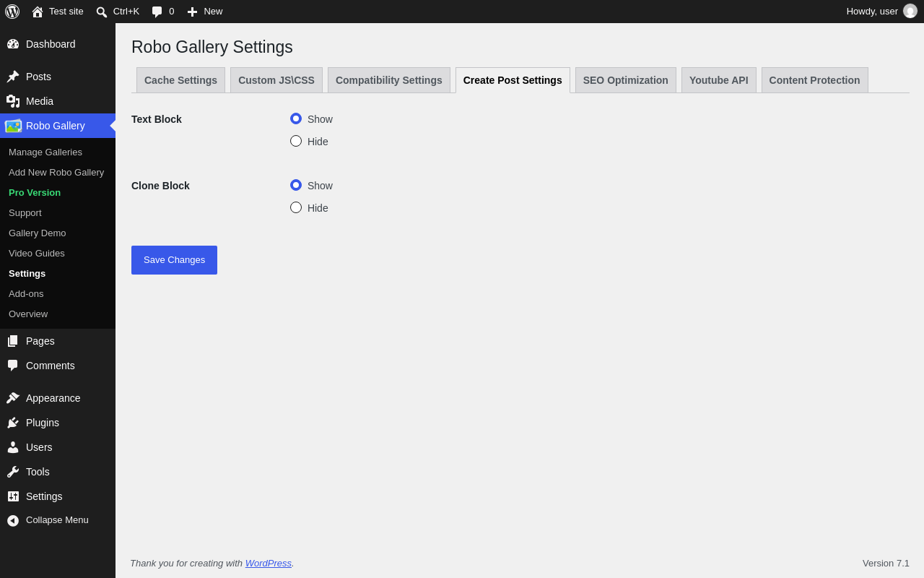Click the Tools wrench icon
This screenshot has height=578, width=924.
pos(13,472)
